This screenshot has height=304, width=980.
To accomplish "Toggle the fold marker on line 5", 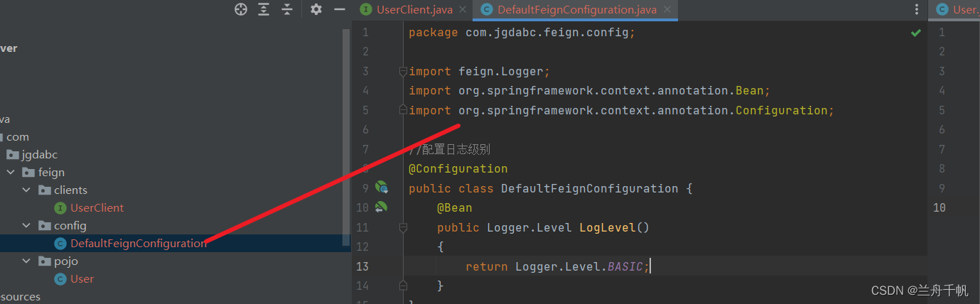I will click(x=403, y=110).
